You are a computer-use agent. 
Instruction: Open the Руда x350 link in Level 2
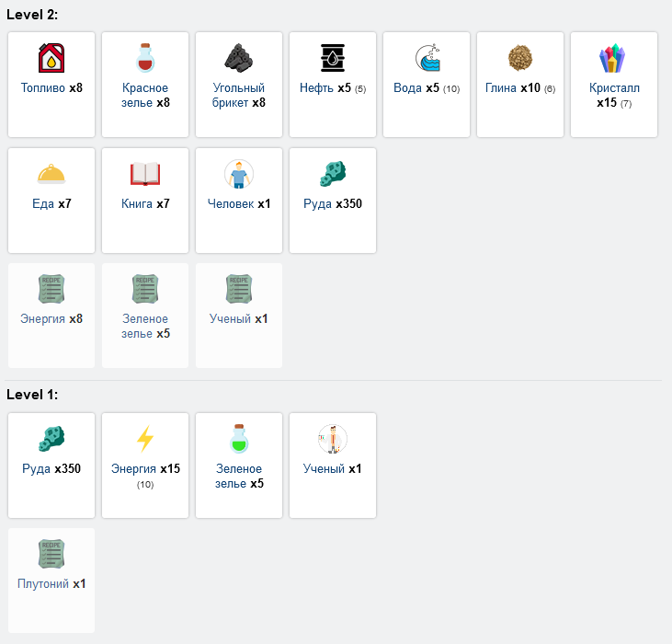pos(333,203)
